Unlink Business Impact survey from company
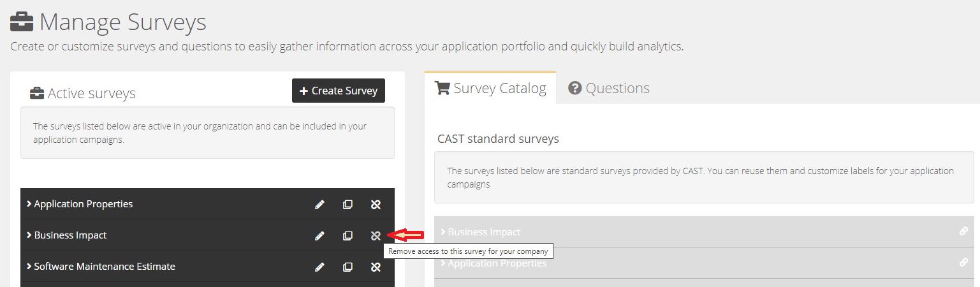This screenshot has width=980, height=287. coord(376,236)
